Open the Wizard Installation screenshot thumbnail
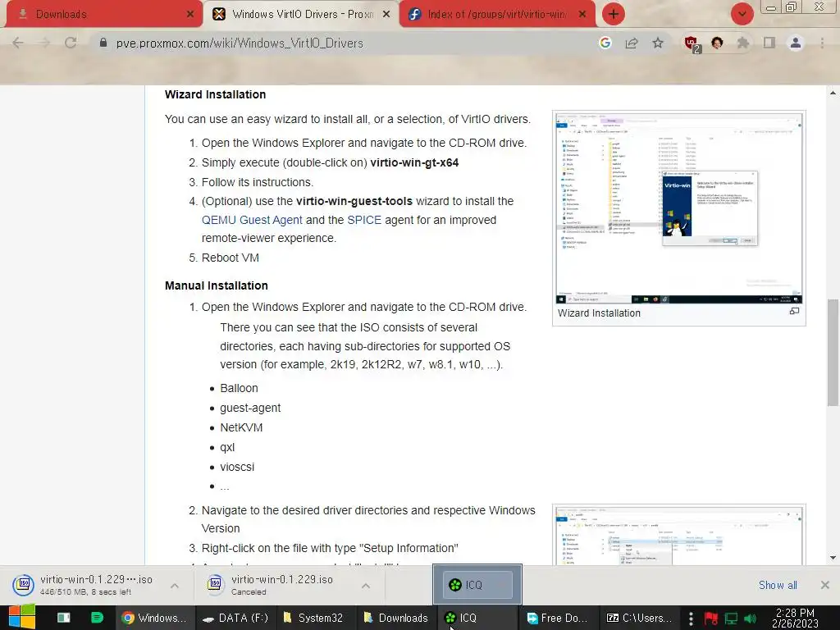This screenshot has height=630, width=840. [x=678, y=208]
